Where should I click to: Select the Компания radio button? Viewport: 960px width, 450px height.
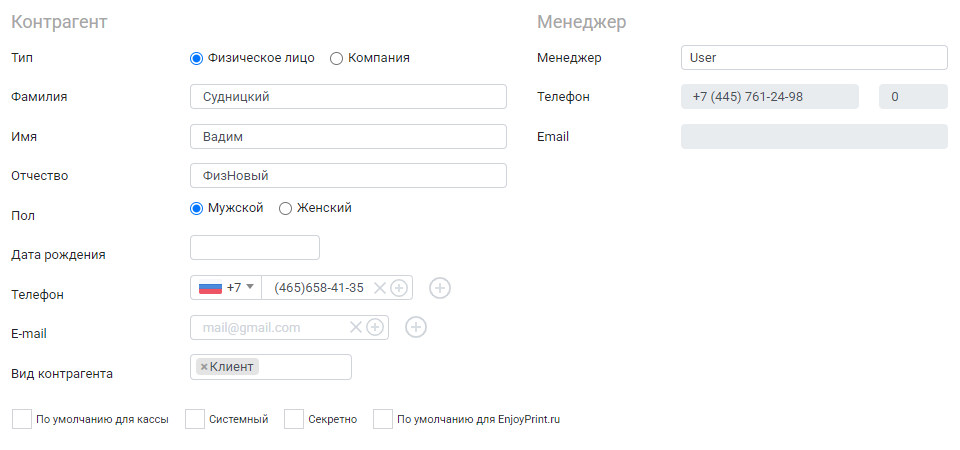[336, 59]
